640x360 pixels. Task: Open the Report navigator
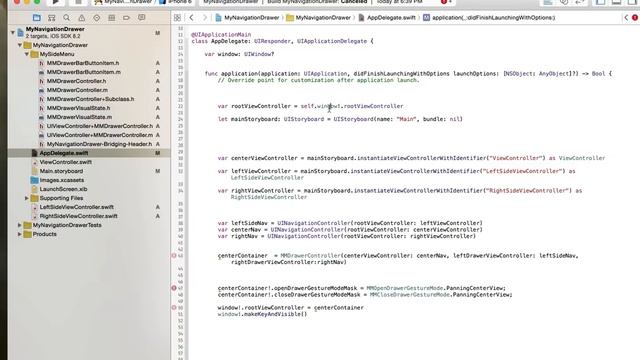(x=142, y=18)
